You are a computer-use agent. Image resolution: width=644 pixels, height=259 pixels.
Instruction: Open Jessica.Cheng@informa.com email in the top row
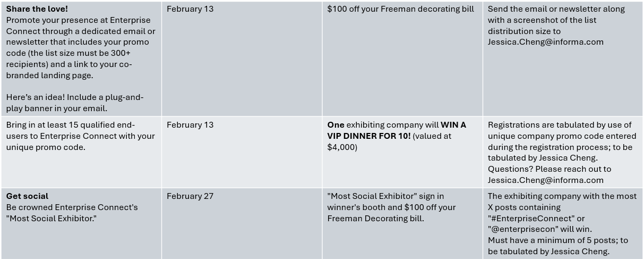pos(545,42)
